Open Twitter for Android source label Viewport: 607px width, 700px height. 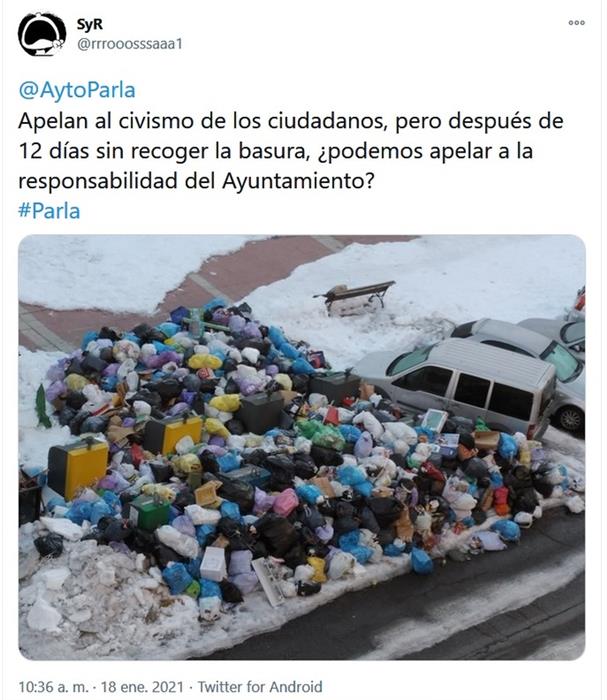pos(260,686)
